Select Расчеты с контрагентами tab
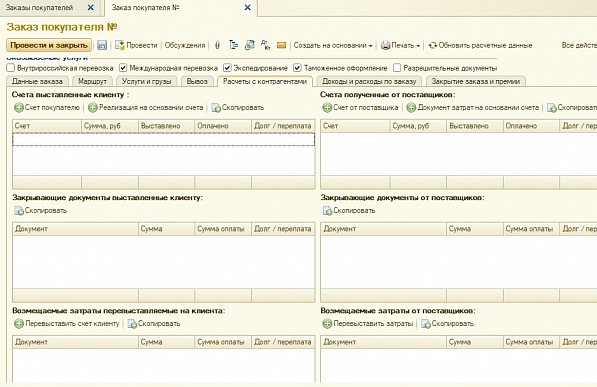Screen dimensions: 597x387 (x=265, y=81)
